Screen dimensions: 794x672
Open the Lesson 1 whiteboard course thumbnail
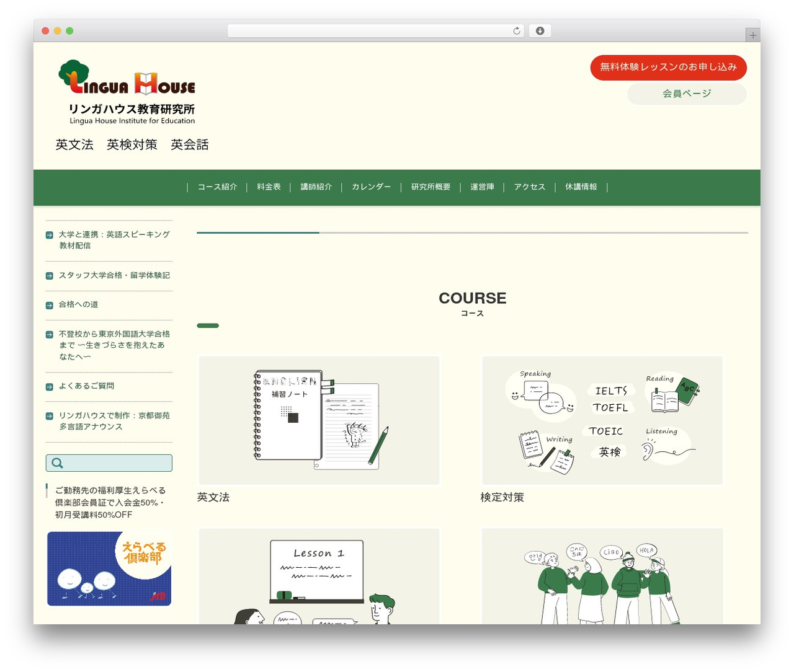319,576
